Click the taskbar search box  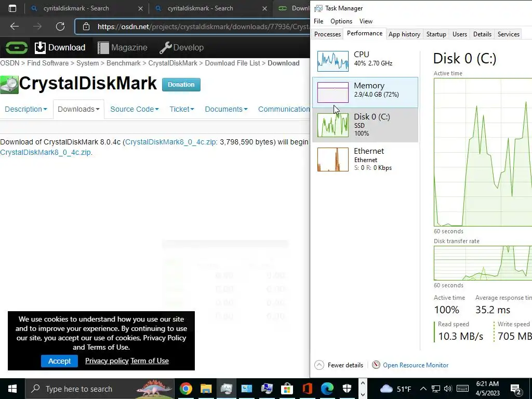coord(100,389)
